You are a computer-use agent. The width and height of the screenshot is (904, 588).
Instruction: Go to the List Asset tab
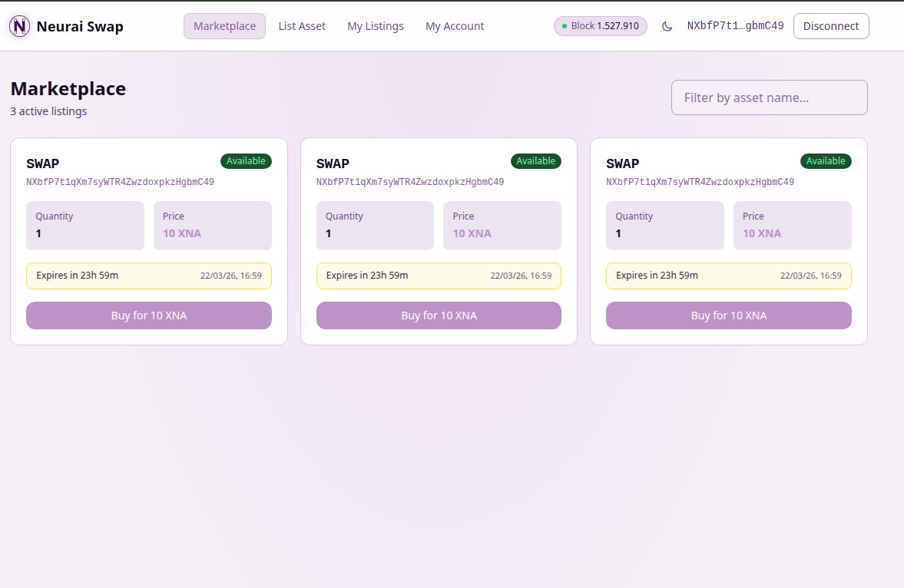click(x=302, y=26)
